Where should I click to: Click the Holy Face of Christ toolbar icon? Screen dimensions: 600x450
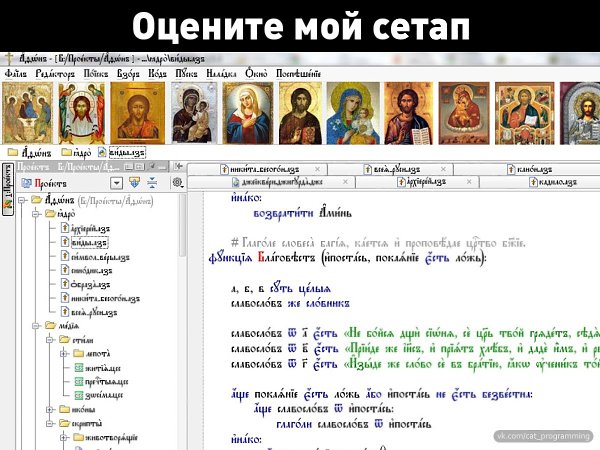[x=82, y=112]
